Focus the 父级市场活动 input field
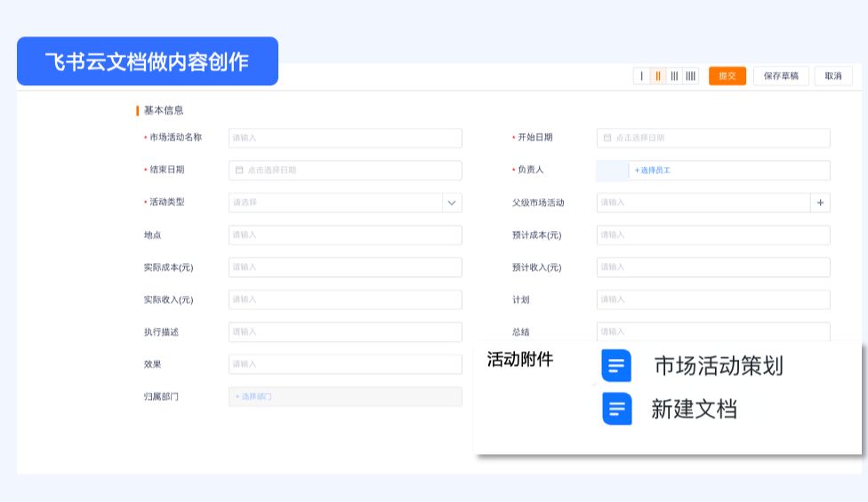The image size is (868, 502). pos(703,203)
